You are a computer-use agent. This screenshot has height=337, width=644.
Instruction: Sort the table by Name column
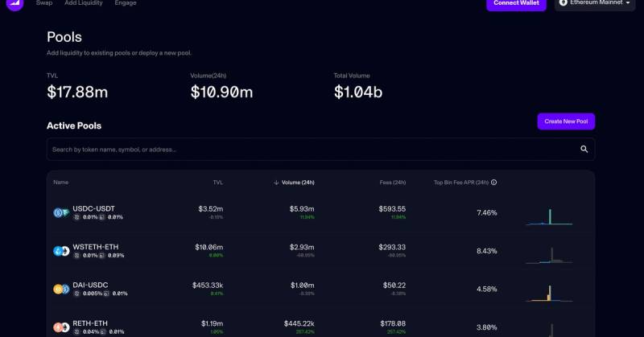click(61, 183)
